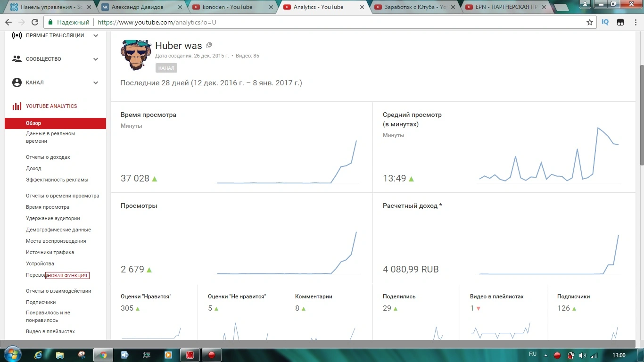Open the Расчетный доход chart card

[504, 238]
